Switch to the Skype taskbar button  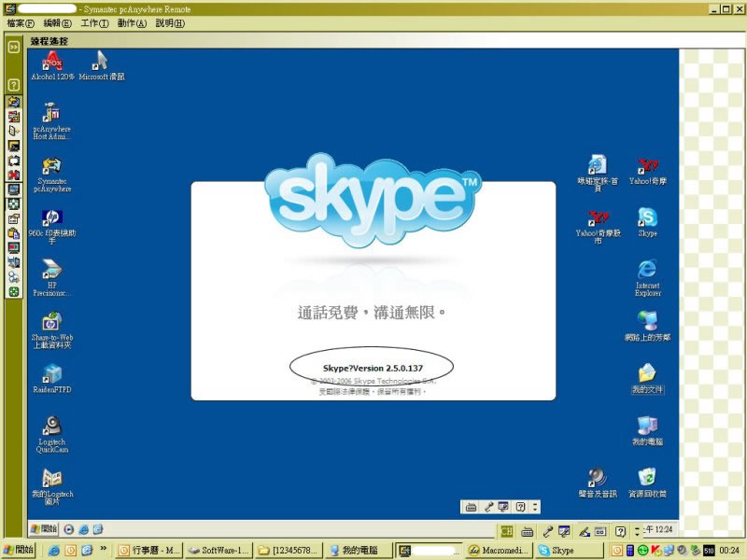pos(568,551)
